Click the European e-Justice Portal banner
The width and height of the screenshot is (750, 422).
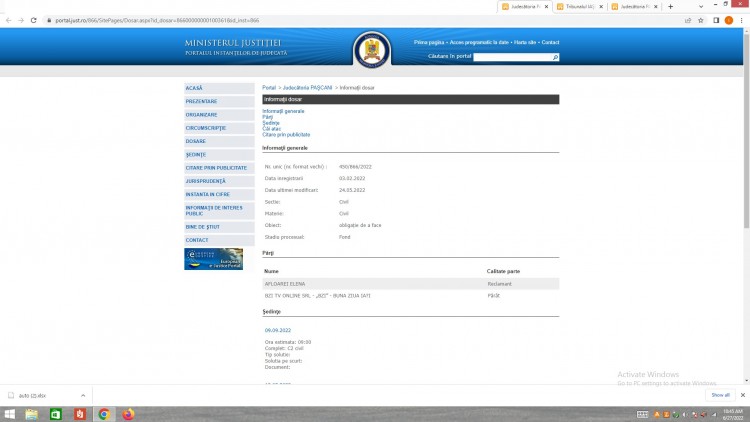pos(213,259)
